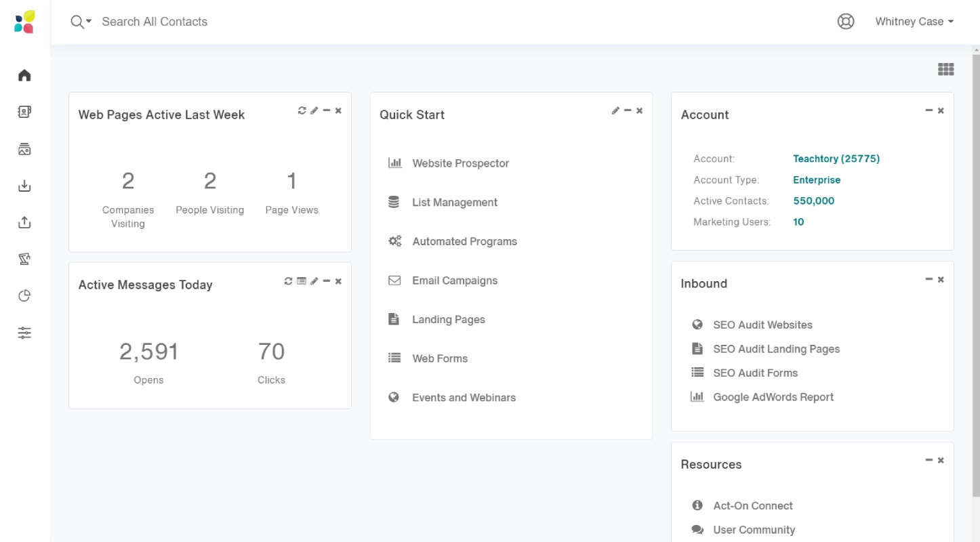Minimize the Inbound widget
The image size is (980, 542).
(929, 279)
